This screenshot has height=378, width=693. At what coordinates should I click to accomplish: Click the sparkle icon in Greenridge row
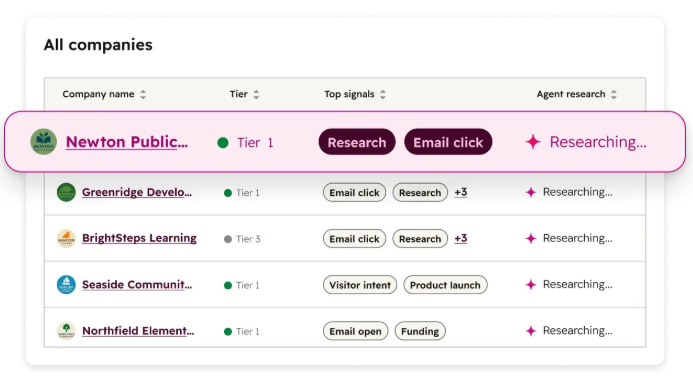coord(531,192)
